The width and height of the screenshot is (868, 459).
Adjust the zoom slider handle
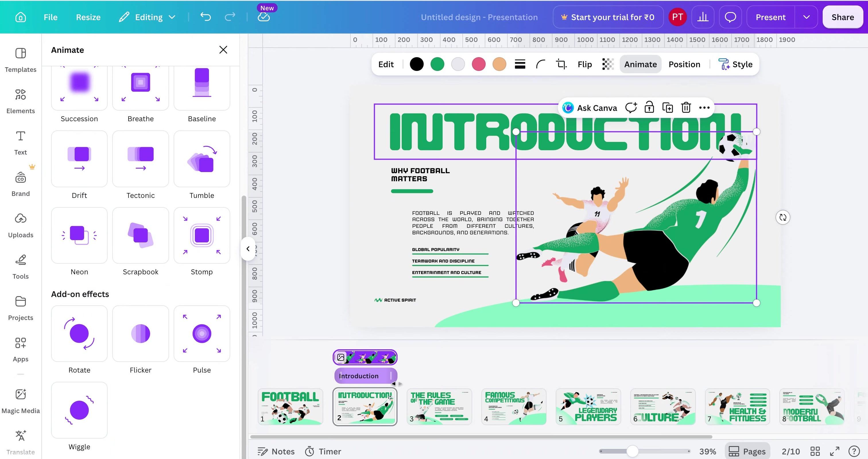632,451
